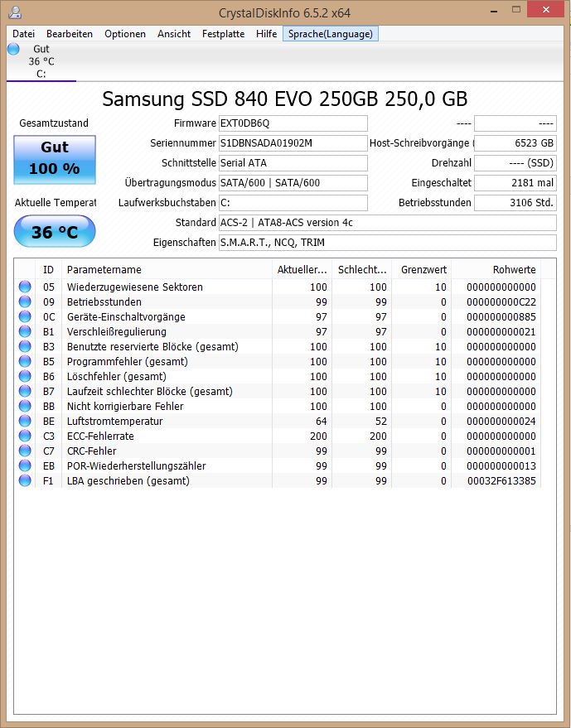Click the Drehzahl value field
Screen dimensions: 571x728
[515, 163]
